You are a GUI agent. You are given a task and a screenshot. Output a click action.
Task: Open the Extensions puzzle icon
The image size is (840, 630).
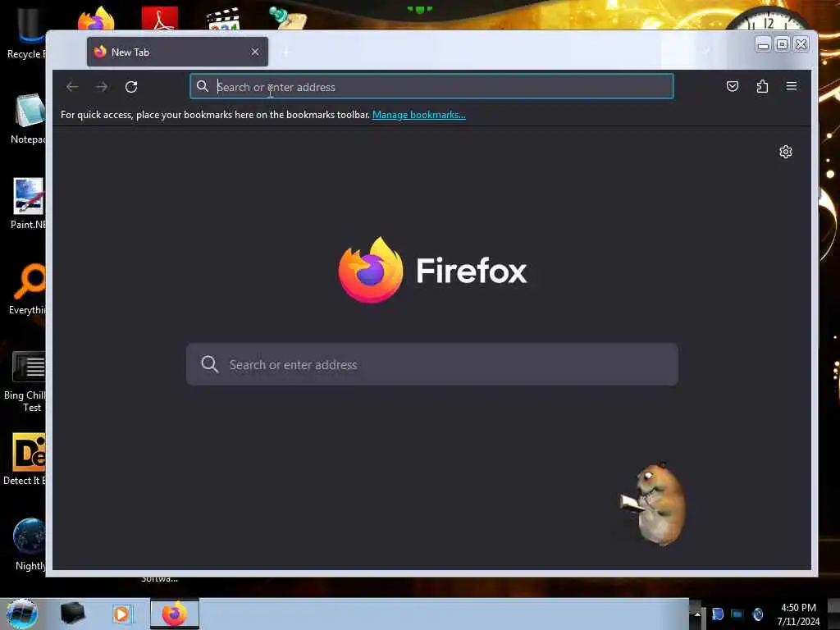coord(762,86)
